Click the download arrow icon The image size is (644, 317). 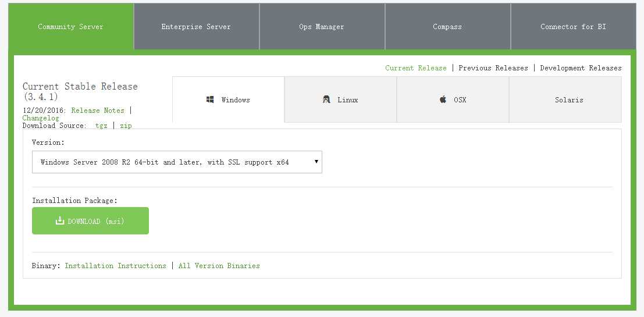(x=60, y=220)
